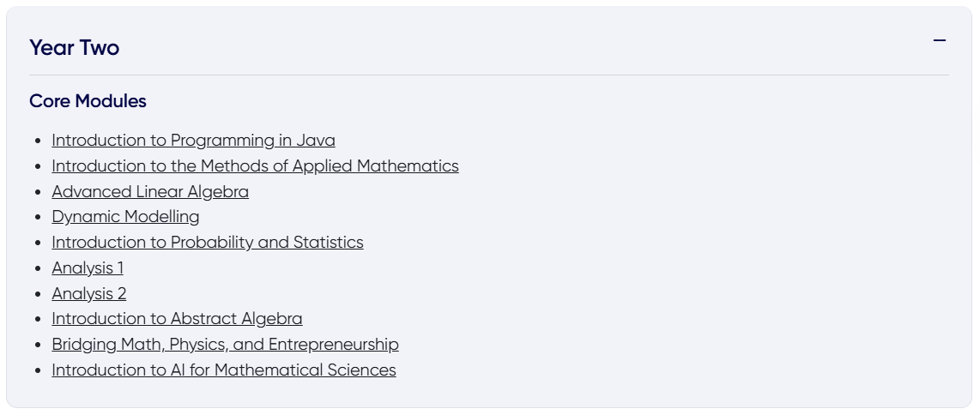The image size is (980, 415).
Task: Go to the Advanced Linear Algebra module
Action: click(x=150, y=192)
